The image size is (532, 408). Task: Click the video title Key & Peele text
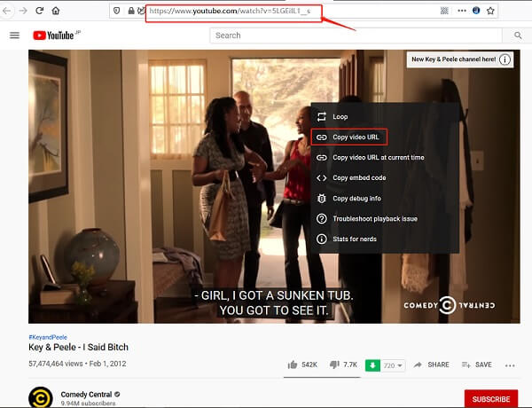click(x=78, y=347)
